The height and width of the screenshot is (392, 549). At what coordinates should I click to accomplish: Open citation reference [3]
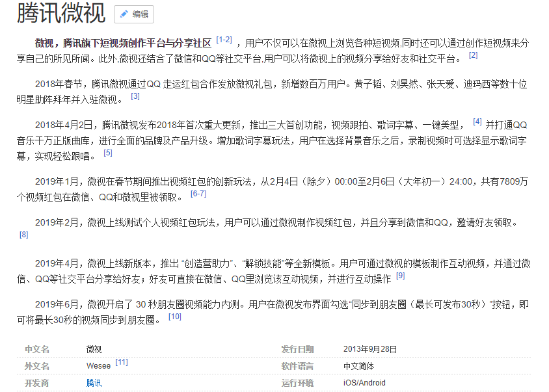point(135,96)
